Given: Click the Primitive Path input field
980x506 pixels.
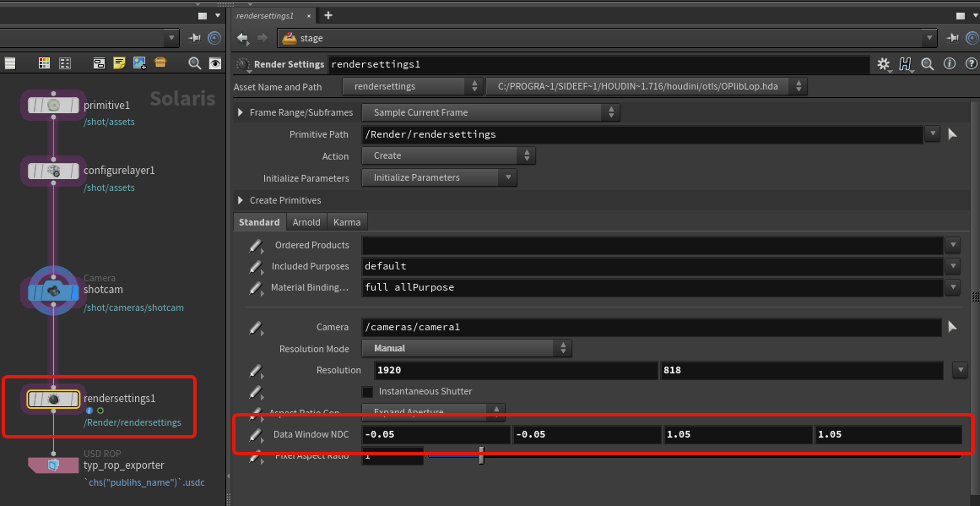Looking at the screenshot, I should pyautogui.click(x=642, y=134).
